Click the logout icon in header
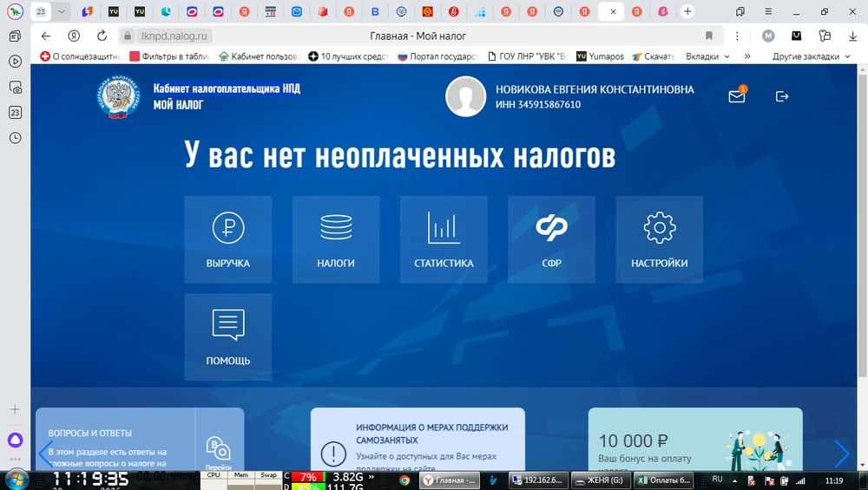This screenshot has height=490, width=868. pyautogui.click(x=782, y=96)
